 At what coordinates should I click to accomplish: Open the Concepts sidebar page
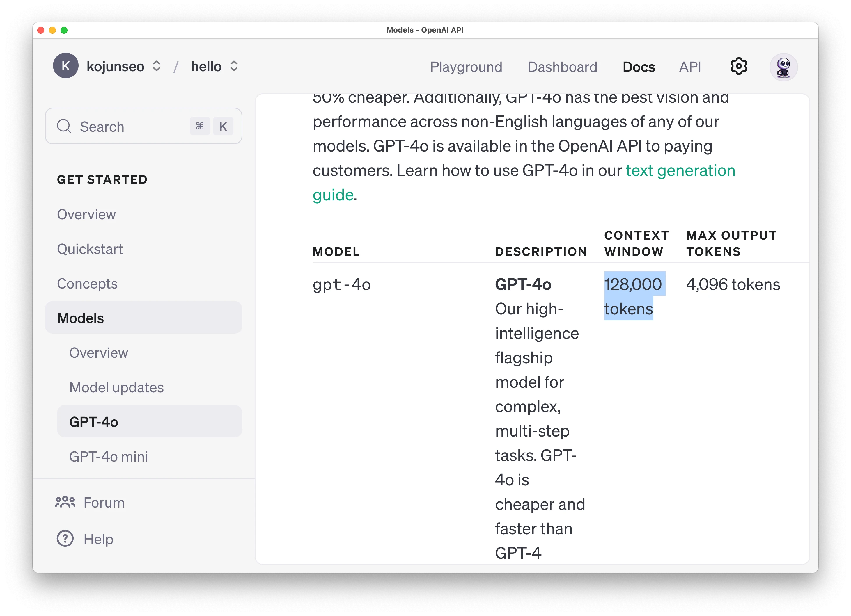point(87,284)
